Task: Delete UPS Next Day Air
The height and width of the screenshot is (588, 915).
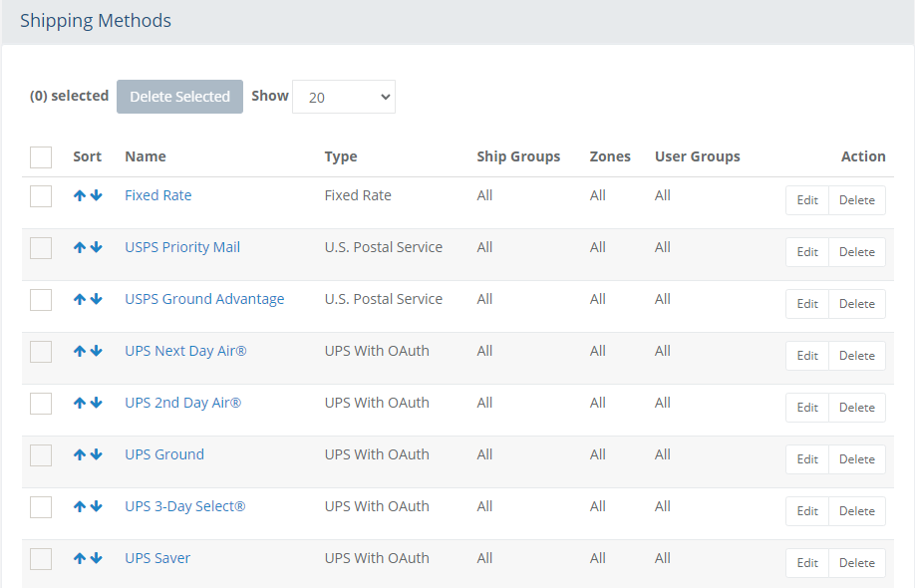Action: [x=857, y=356]
